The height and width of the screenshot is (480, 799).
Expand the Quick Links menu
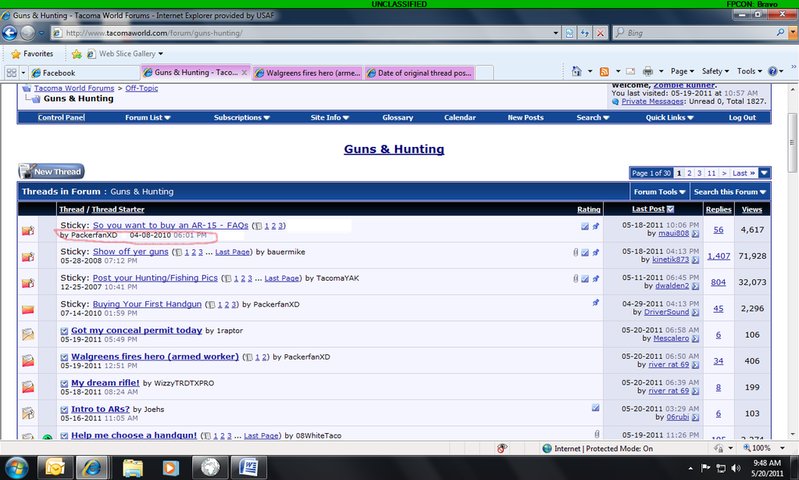pyautogui.click(x=670, y=118)
